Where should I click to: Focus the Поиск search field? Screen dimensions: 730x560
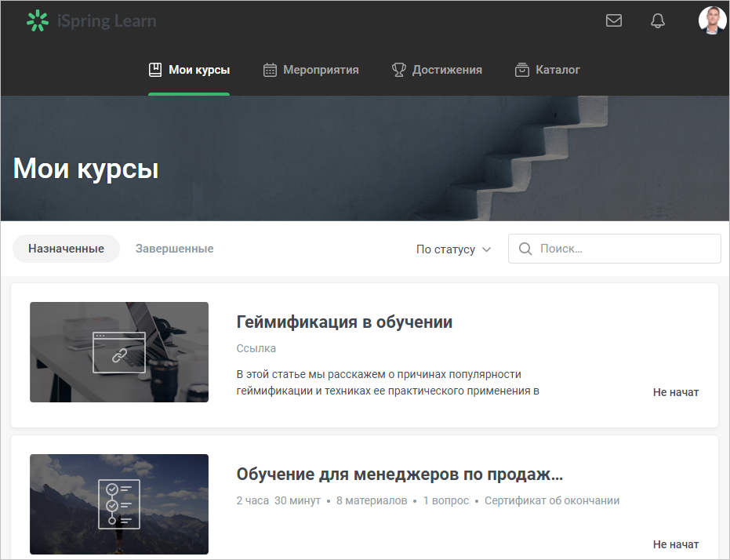point(615,249)
